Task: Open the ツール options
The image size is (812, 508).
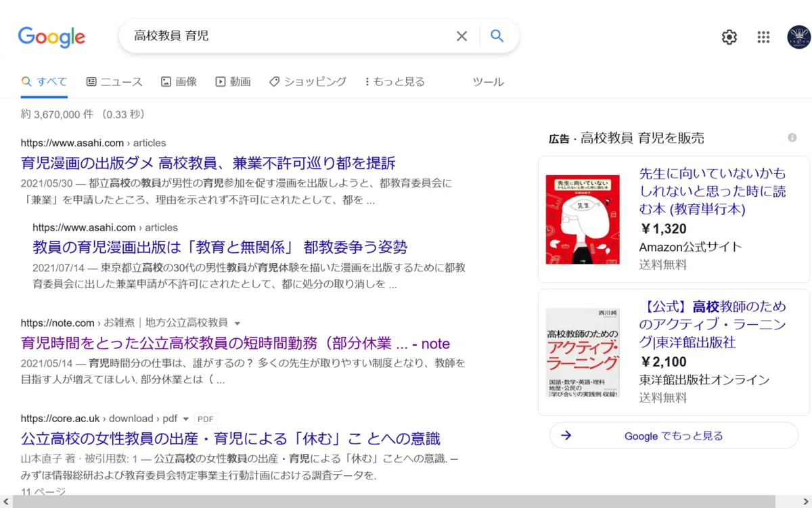Action: pyautogui.click(x=488, y=82)
